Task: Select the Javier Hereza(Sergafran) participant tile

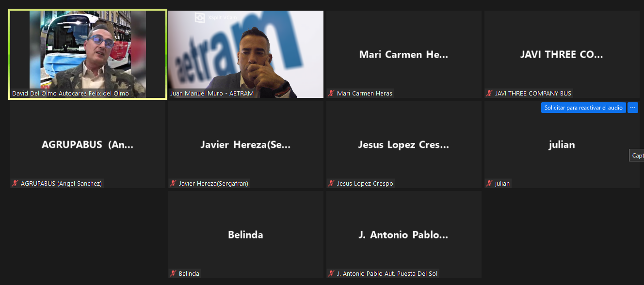Action: [x=246, y=144]
